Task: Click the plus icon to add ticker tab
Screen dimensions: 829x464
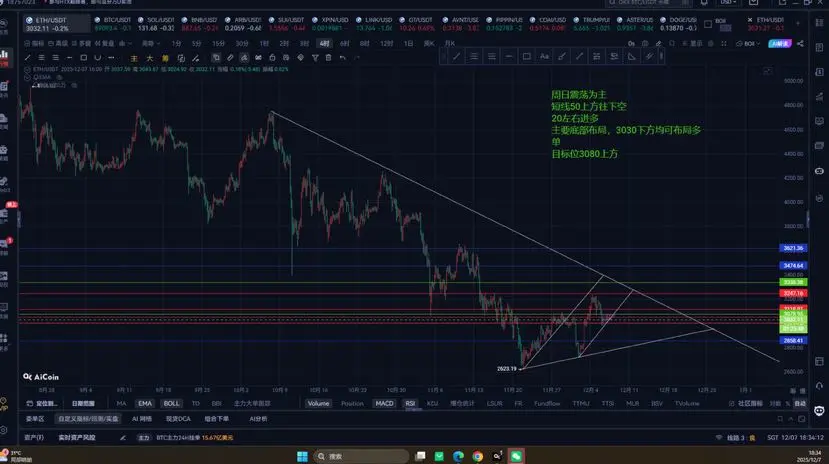Action: 798,23
